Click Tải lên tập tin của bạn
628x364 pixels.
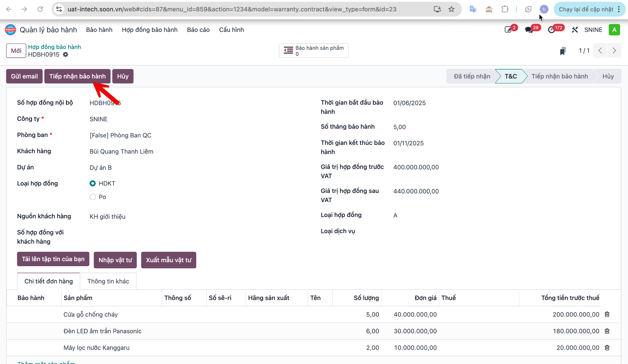53,259
